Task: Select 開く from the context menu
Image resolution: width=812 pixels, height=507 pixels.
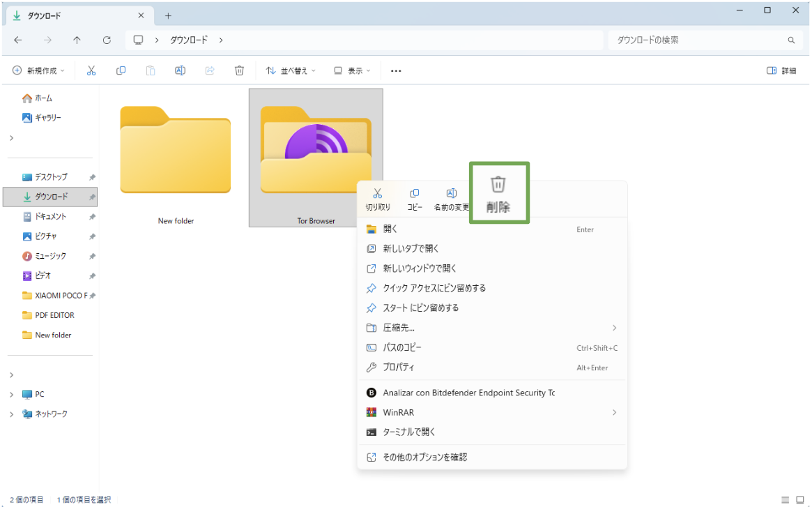Action: click(x=389, y=229)
